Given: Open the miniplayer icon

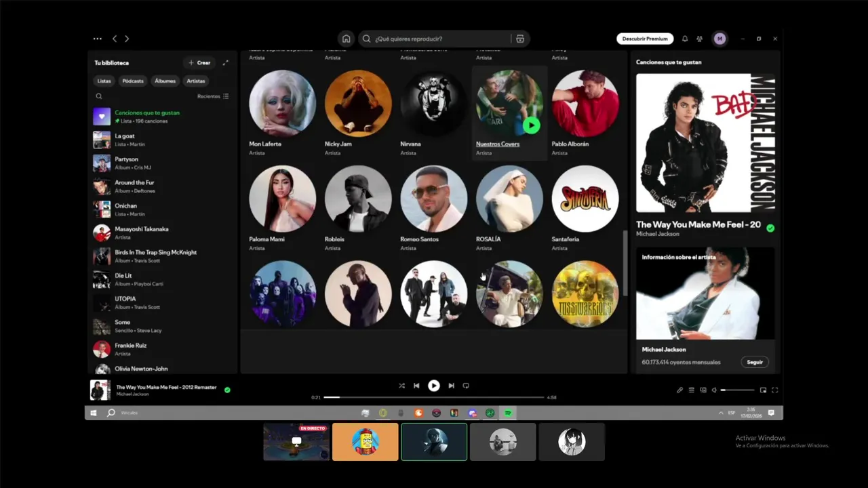Looking at the screenshot, I should (763, 390).
